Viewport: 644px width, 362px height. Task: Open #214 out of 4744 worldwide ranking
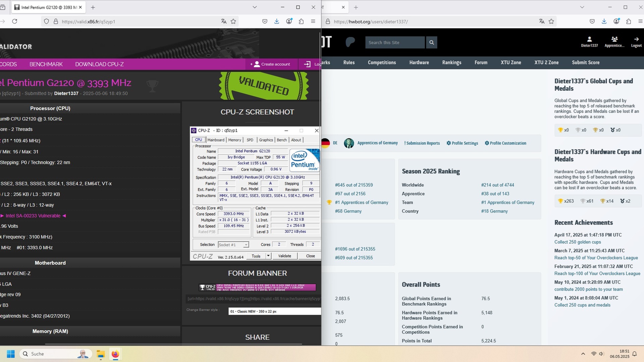(x=497, y=185)
